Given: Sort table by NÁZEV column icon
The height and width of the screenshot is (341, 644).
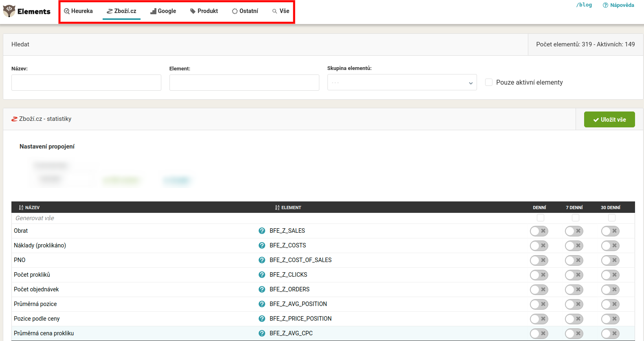Looking at the screenshot, I should 21,208.
